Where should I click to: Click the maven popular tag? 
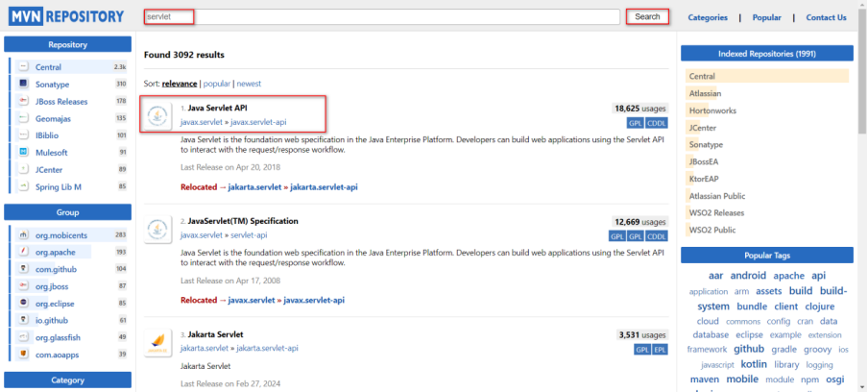point(704,380)
